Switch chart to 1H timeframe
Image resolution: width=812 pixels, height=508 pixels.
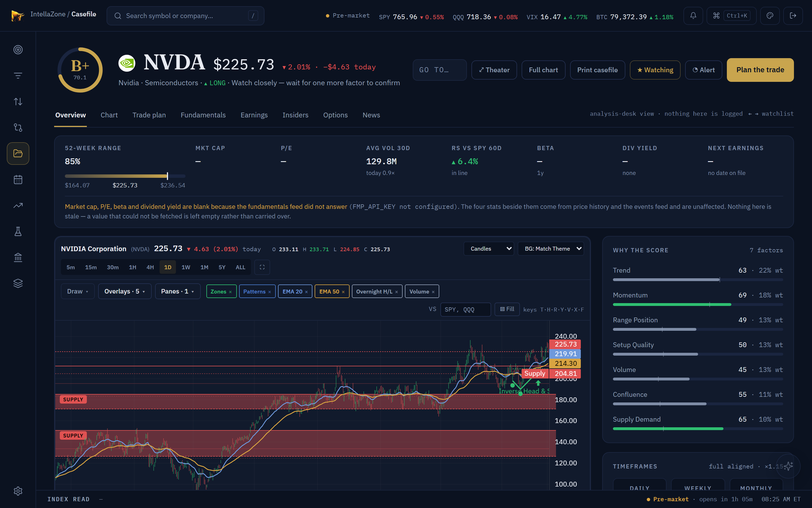coord(133,267)
